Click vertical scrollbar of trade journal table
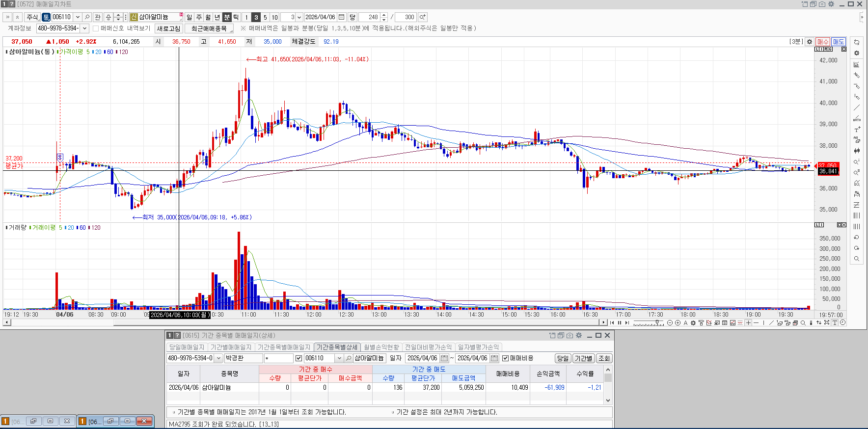This screenshot has width=868, height=429. [x=608, y=385]
